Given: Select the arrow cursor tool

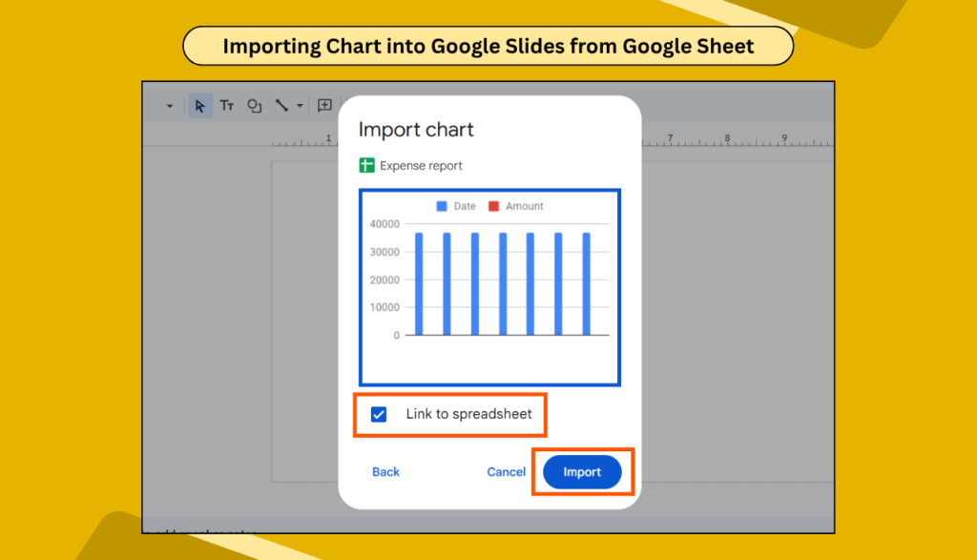Looking at the screenshot, I should pos(199,106).
